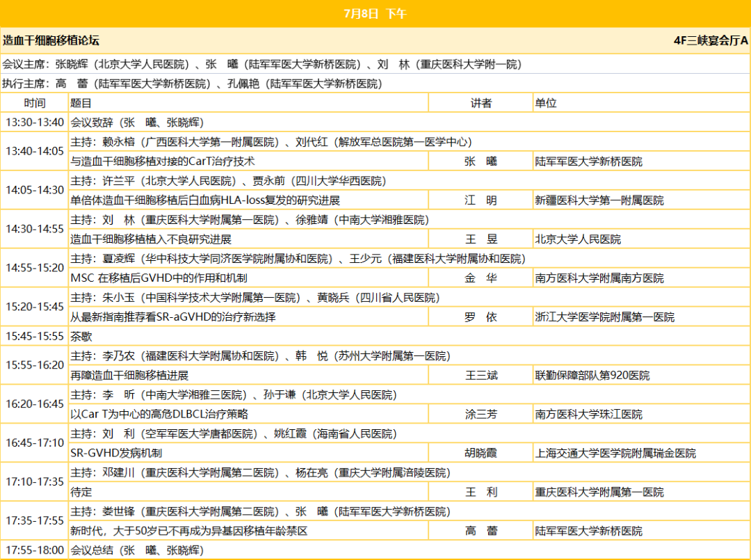
Task: Click the hosts row listing 刘 林 and 徐雅靖
Action: point(410,220)
